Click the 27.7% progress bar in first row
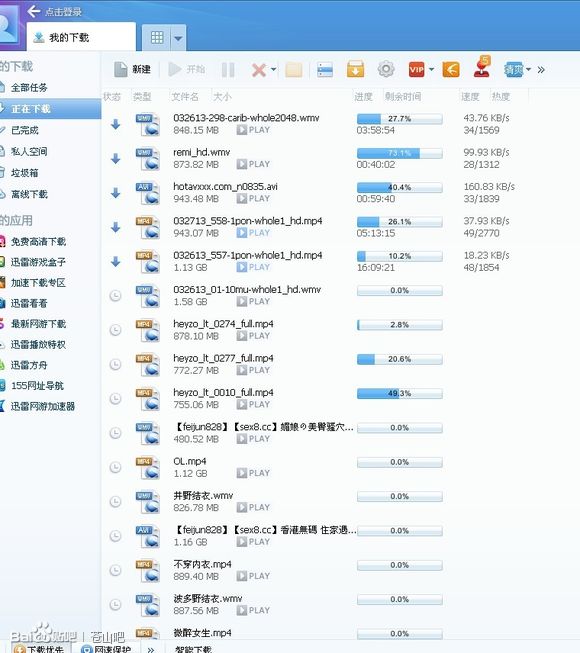 tap(400, 119)
